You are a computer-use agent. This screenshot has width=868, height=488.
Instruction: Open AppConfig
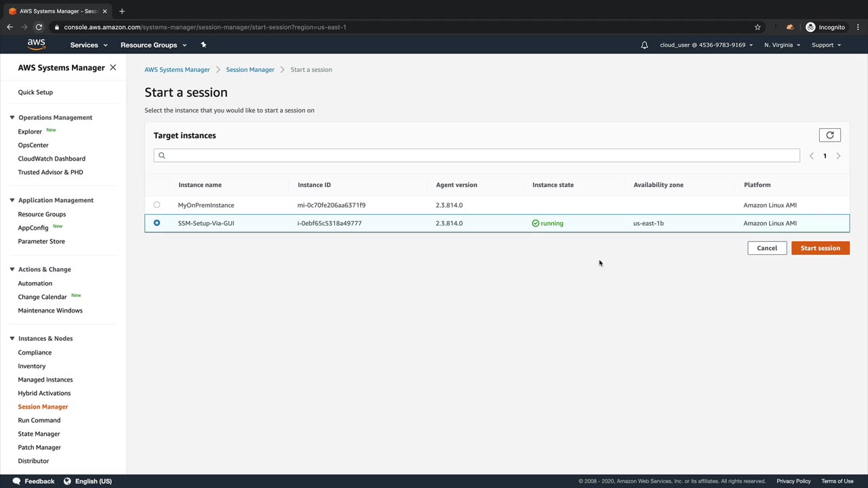pyautogui.click(x=33, y=228)
